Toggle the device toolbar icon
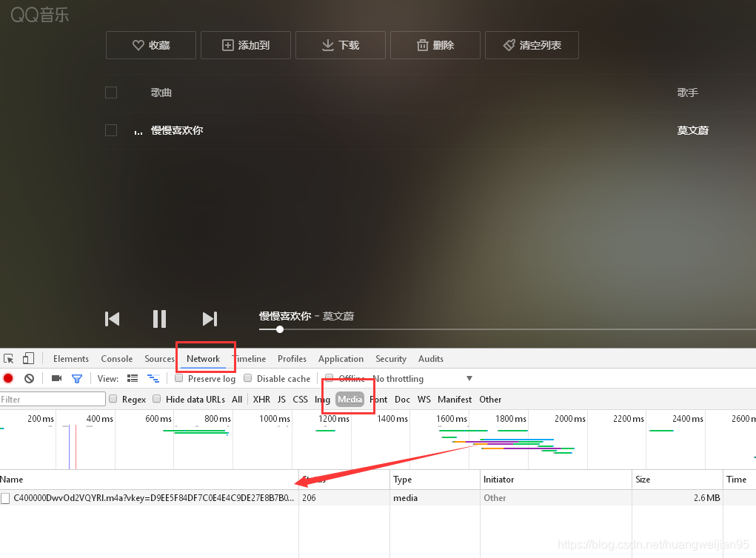This screenshot has height=558, width=756. click(28, 358)
